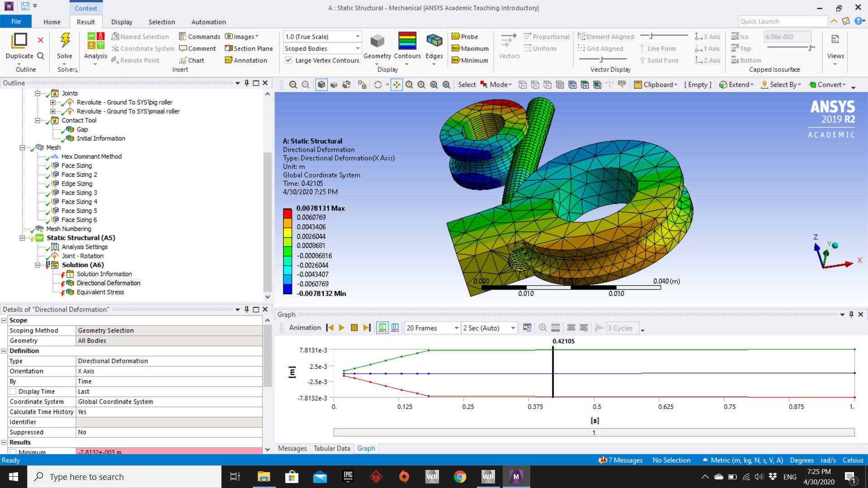The image size is (868, 488).
Task: Open the Clipboard menu button
Action: [656, 84]
